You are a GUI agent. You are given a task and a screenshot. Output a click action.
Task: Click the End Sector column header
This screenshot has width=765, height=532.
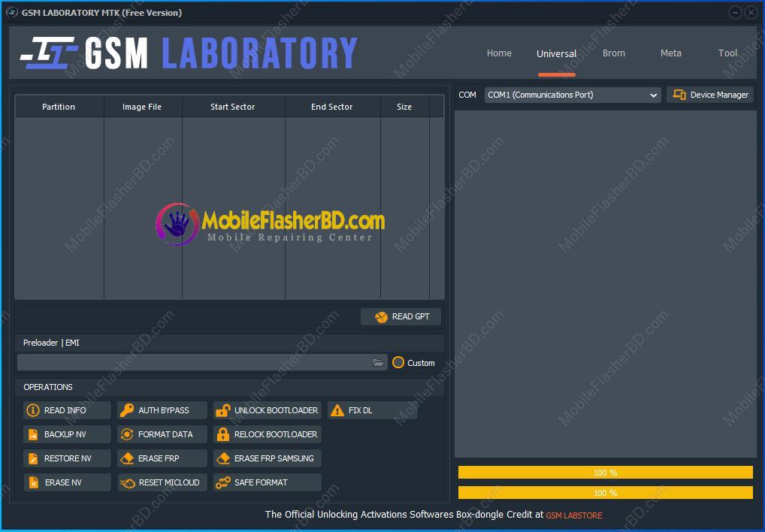[x=332, y=106]
